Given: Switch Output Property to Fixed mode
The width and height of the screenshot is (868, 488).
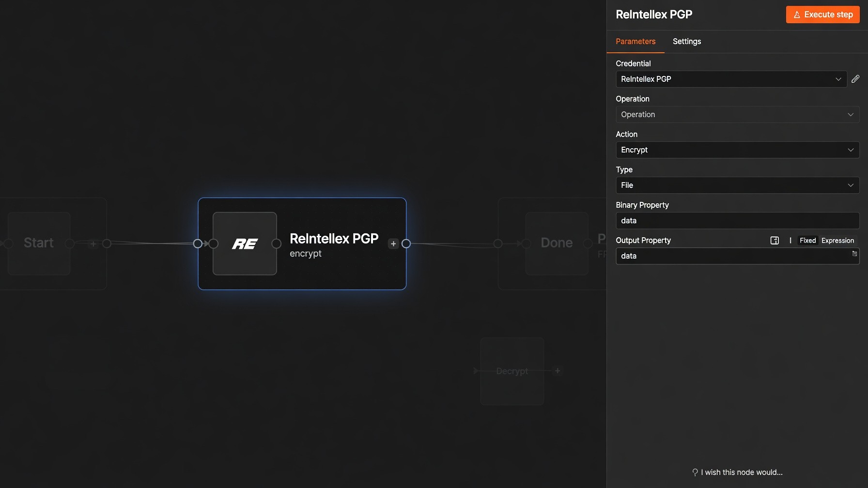Looking at the screenshot, I should [807, 241].
